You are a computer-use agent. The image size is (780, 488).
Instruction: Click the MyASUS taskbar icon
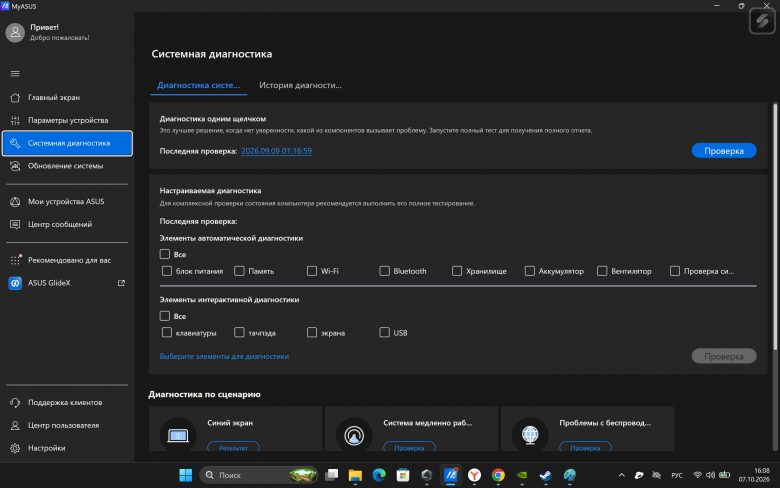[x=451, y=476]
